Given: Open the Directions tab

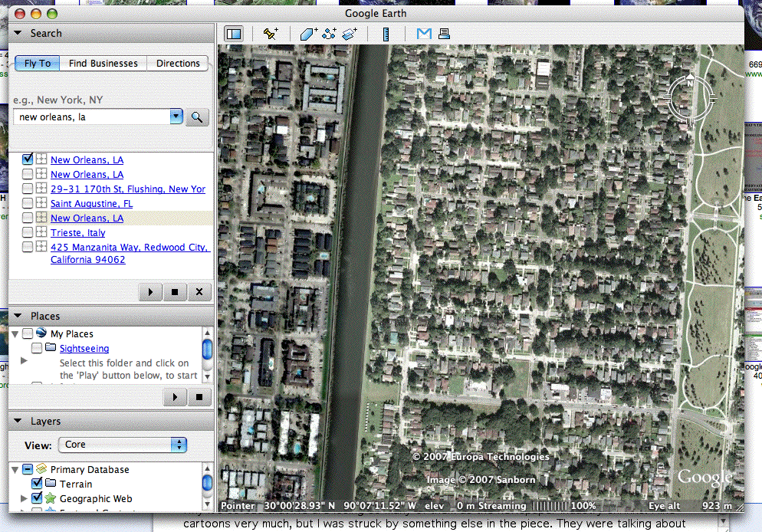Looking at the screenshot, I should tap(178, 64).
